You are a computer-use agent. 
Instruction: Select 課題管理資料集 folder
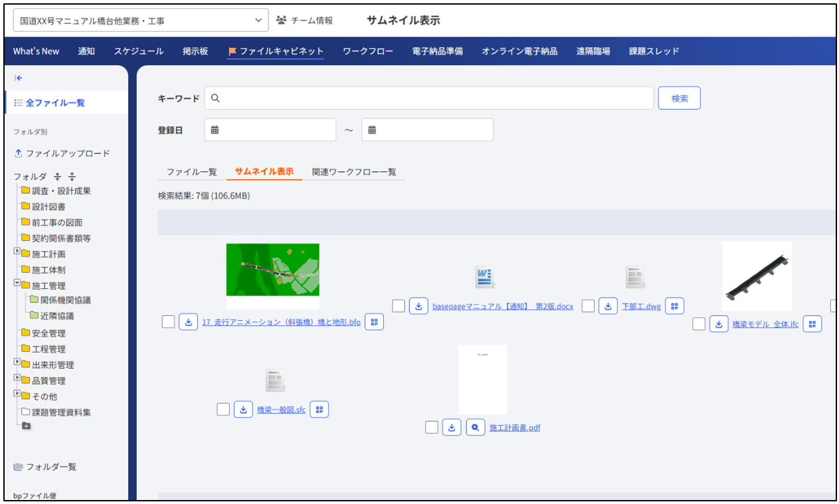pyautogui.click(x=61, y=412)
